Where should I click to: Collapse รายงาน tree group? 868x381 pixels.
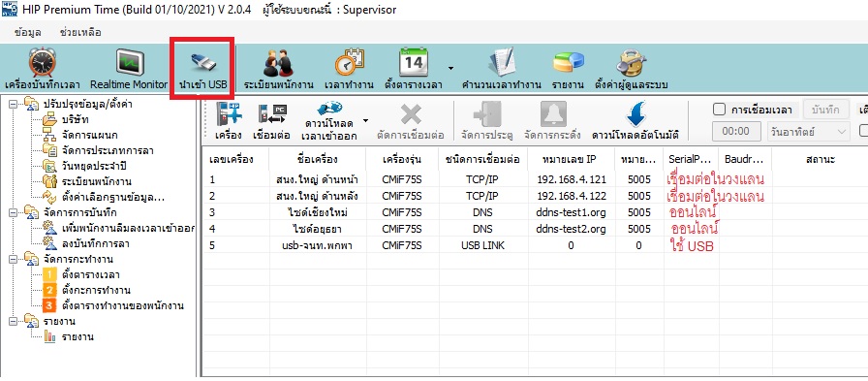13,321
